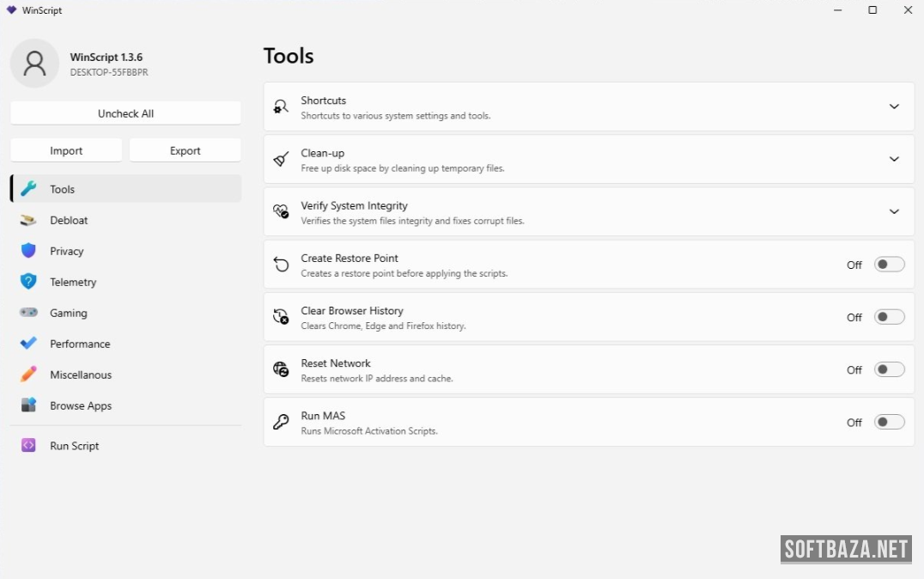Click the Browse Apps icon
The height and width of the screenshot is (579, 924).
(x=28, y=405)
